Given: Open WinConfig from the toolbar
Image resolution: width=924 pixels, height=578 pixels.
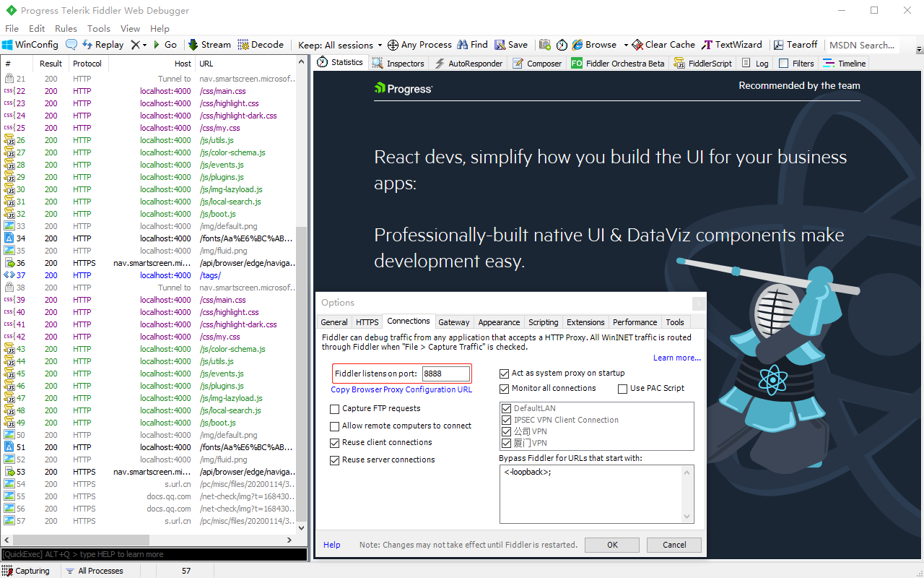Looking at the screenshot, I should (x=30, y=45).
